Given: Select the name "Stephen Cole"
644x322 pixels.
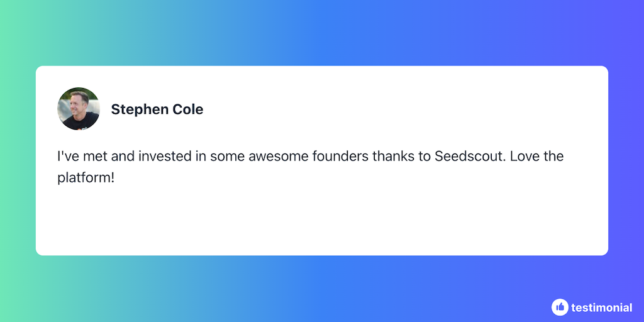Looking at the screenshot, I should click(157, 109).
